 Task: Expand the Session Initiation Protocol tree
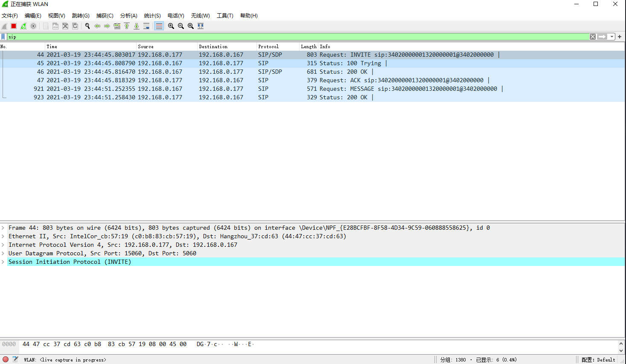(3, 262)
